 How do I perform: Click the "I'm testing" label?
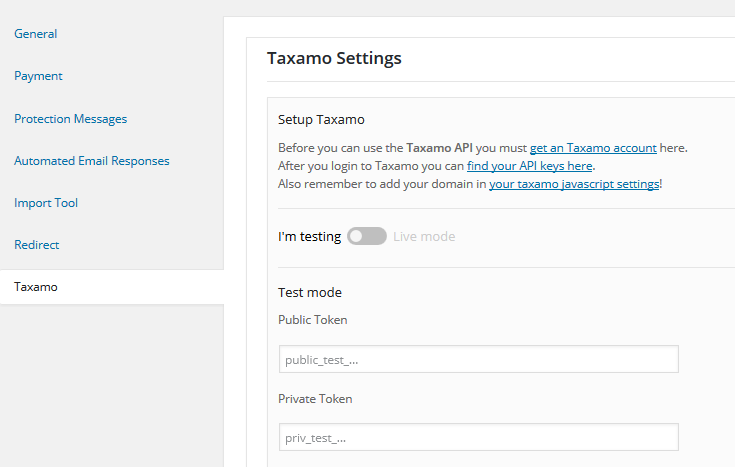[x=309, y=236]
